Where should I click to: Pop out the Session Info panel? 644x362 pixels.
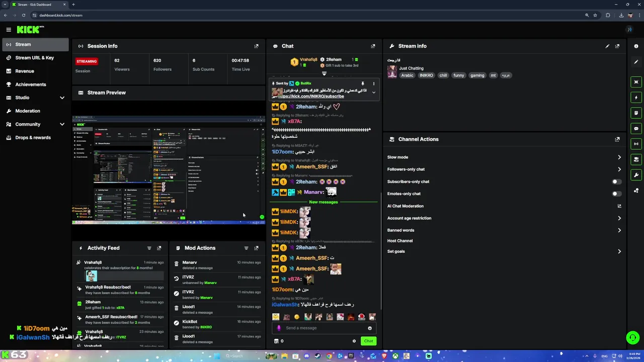tap(256, 46)
